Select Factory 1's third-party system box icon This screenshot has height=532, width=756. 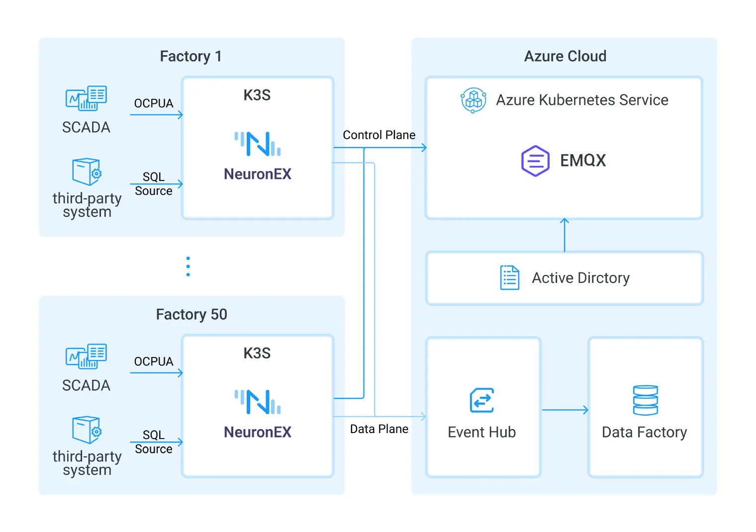[x=87, y=172]
